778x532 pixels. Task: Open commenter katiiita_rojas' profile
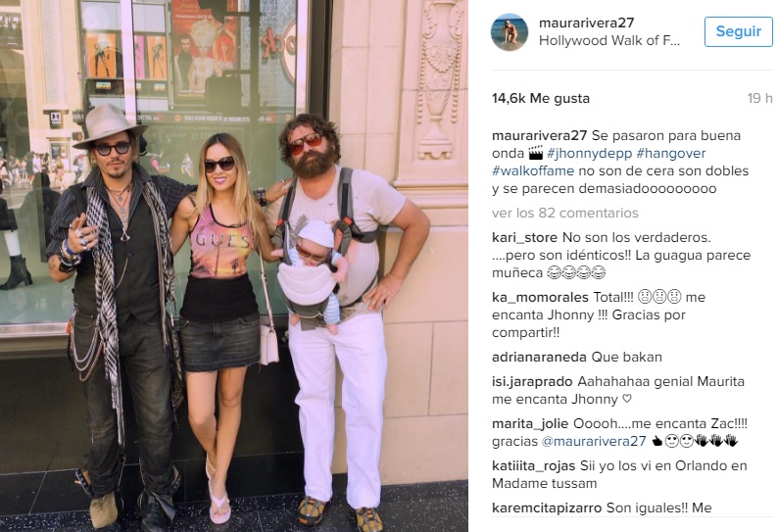click(533, 466)
